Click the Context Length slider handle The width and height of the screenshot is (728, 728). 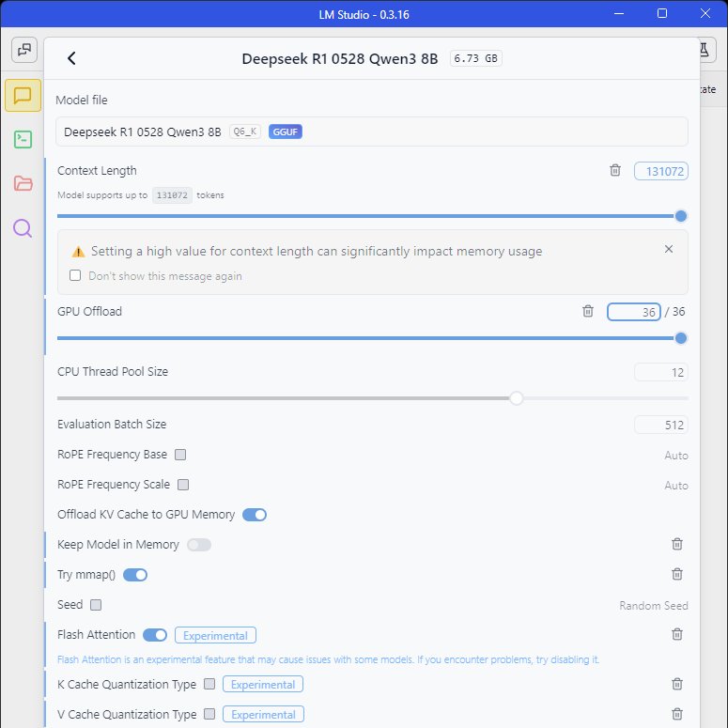[681, 216]
